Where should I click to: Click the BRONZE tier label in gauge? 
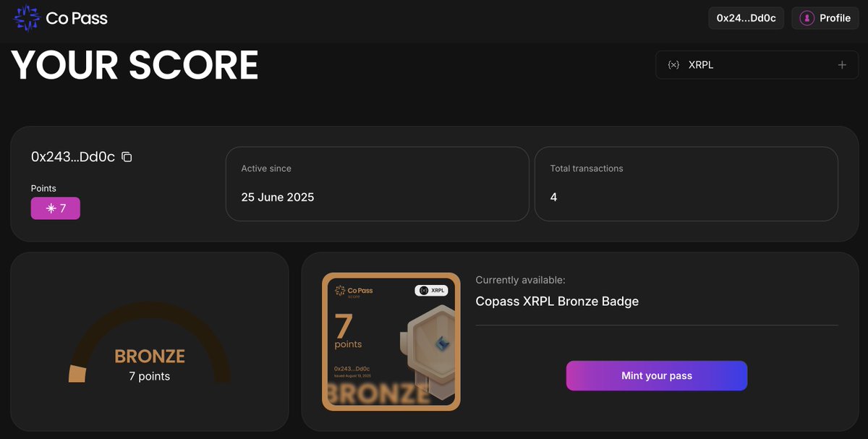pyautogui.click(x=150, y=357)
